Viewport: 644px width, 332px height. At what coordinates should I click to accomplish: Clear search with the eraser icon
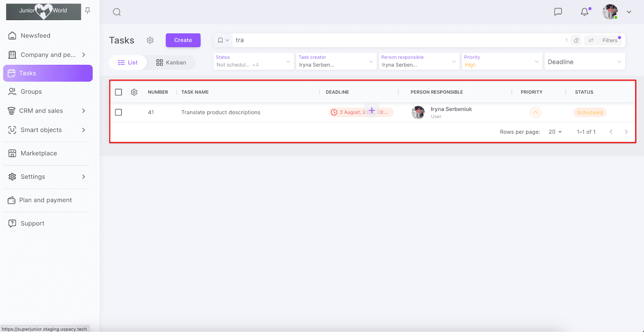(x=576, y=40)
